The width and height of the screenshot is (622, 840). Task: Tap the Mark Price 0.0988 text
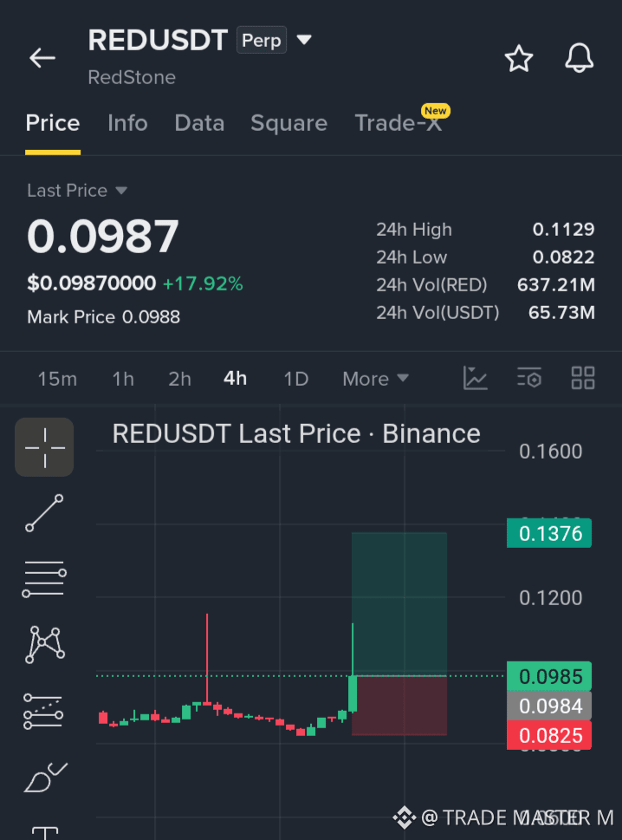coord(103,316)
